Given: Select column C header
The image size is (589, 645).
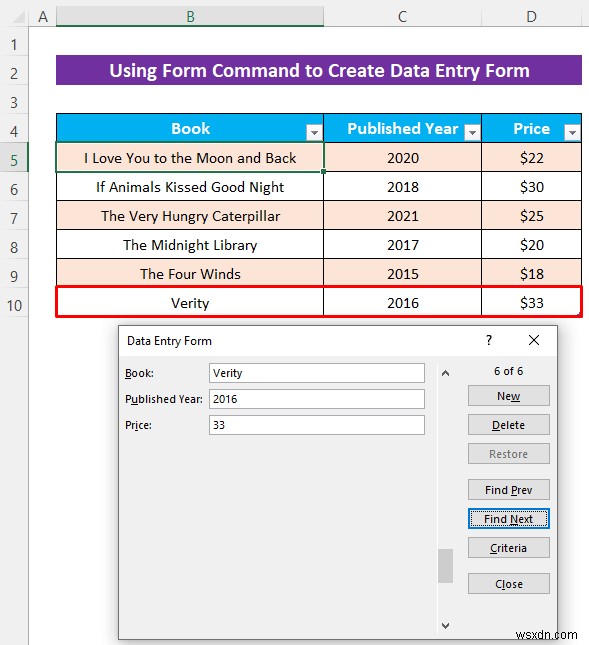Looking at the screenshot, I should point(402,16).
